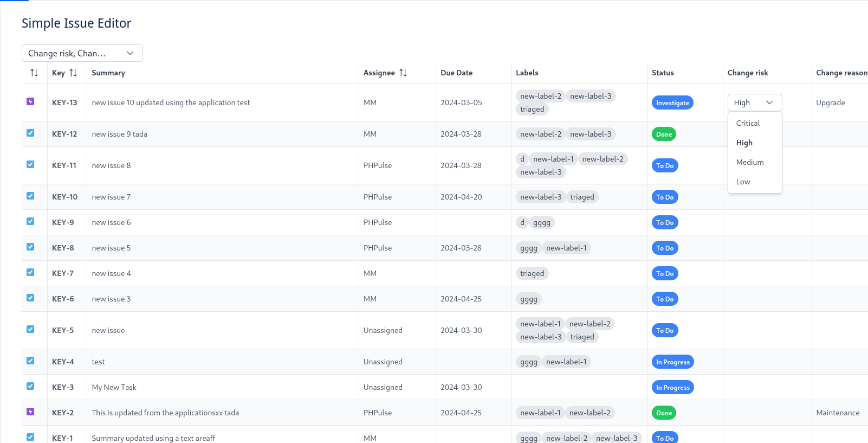The height and width of the screenshot is (443, 868).
Task: Click the 'new-label-2' label on KEY-12
Action: 541,134
